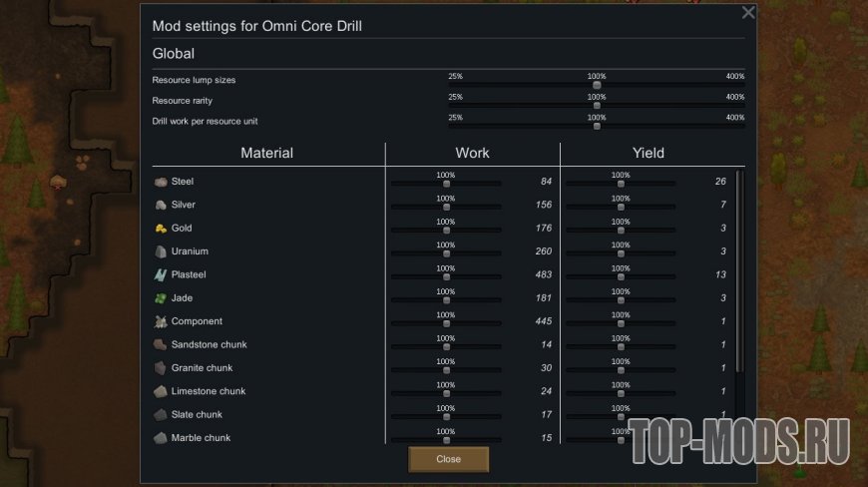
Task: Click the Component material icon
Action: click(x=160, y=321)
